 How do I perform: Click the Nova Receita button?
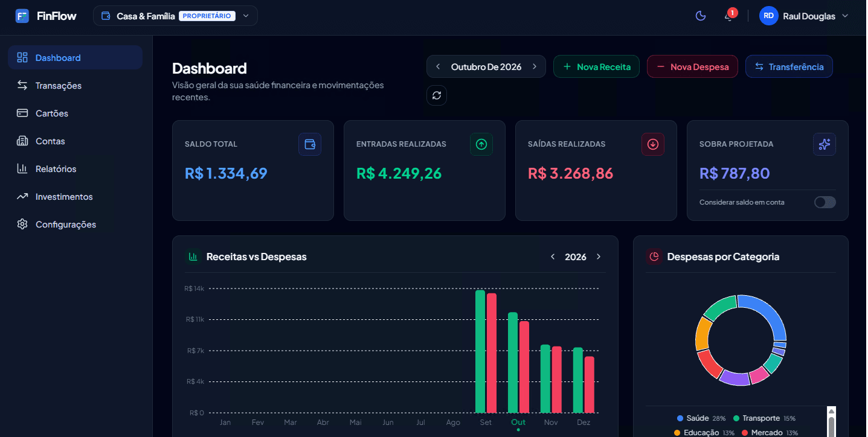point(596,66)
